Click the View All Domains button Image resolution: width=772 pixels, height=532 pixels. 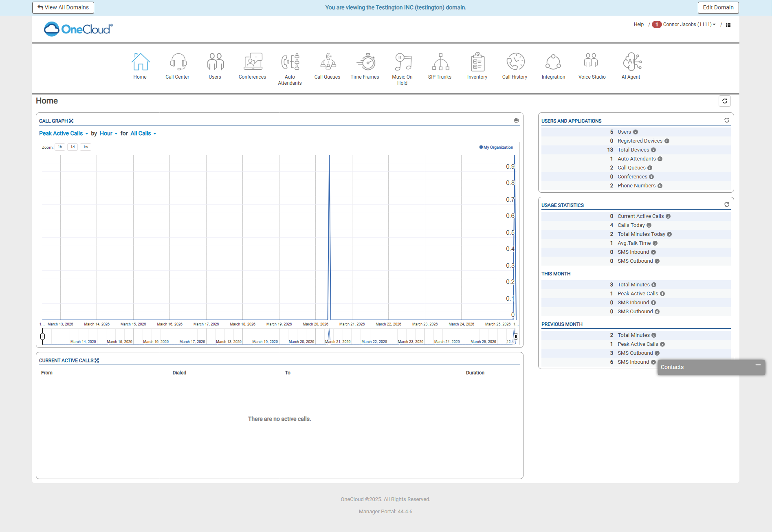(x=63, y=8)
